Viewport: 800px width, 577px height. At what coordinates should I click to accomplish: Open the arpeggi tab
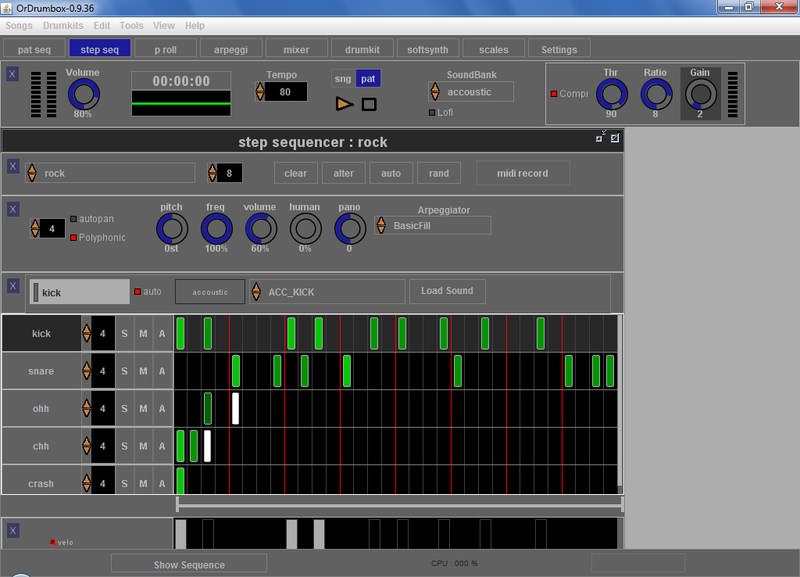click(231, 49)
